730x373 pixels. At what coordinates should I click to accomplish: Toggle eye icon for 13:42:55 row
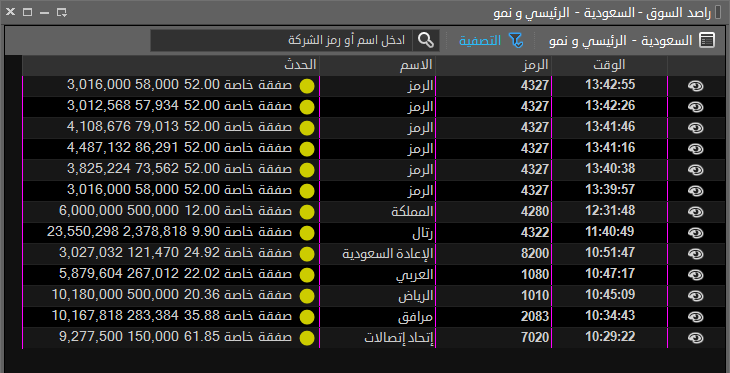[x=696, y=86]
